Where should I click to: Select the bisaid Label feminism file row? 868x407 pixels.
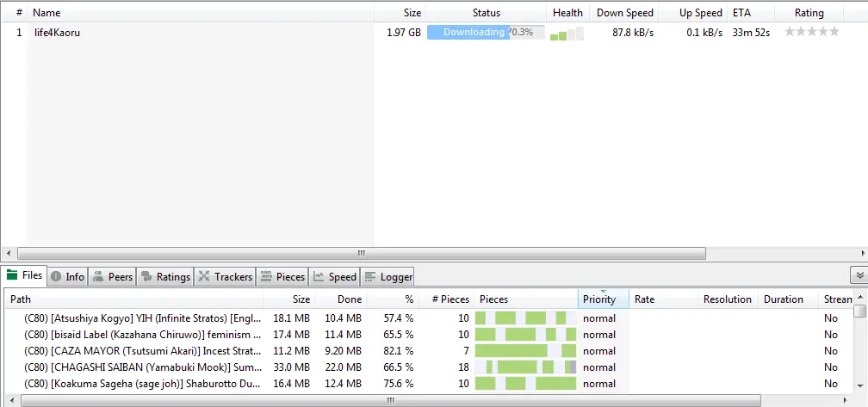point(429,335)
